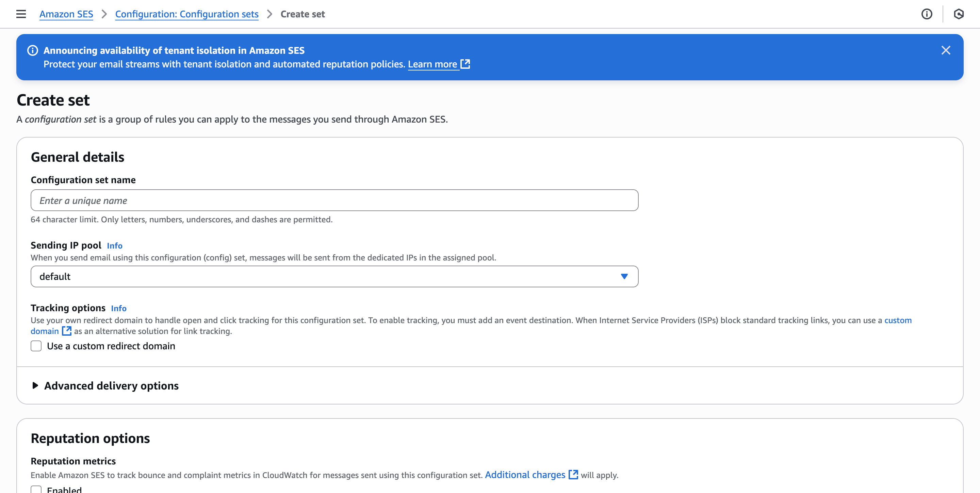
Task: Open the hamburger navigation menu
Action: pos(21,14)
